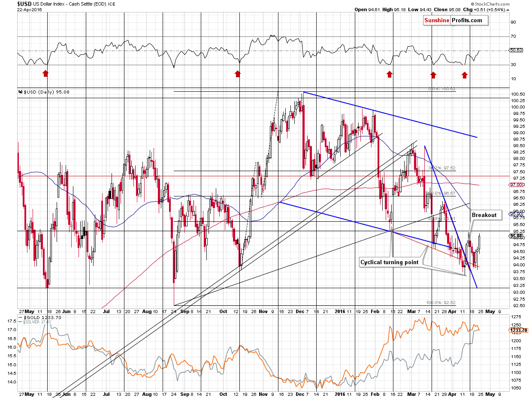This screenshot has width=532, height=398.
Task: Click the red 97.00 moving average tag
Action: 515,184
